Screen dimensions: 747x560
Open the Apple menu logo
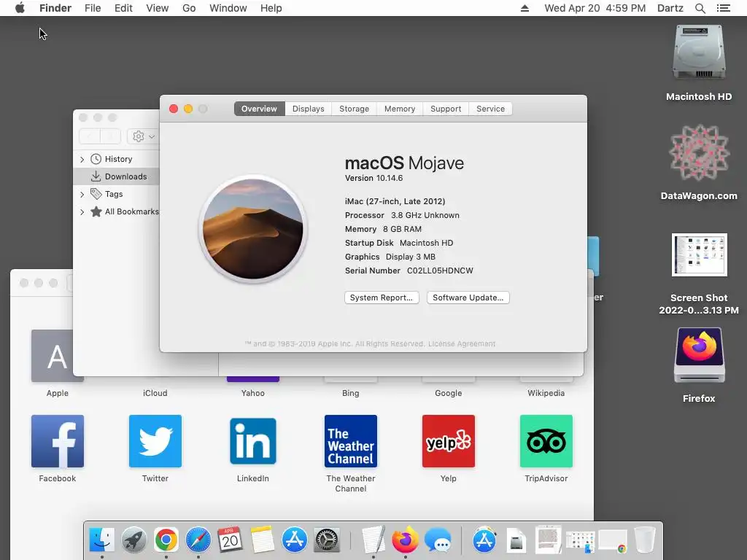coord(20,8)
